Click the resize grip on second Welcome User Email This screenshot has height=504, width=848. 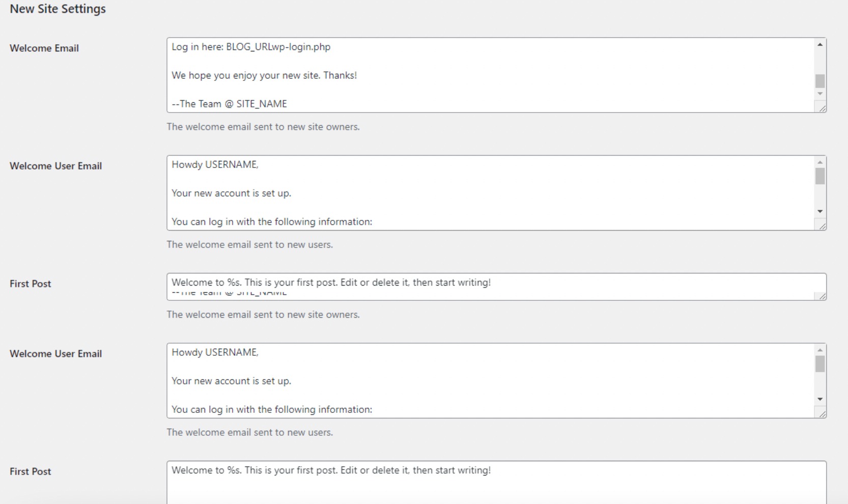(x=822, y=414)
